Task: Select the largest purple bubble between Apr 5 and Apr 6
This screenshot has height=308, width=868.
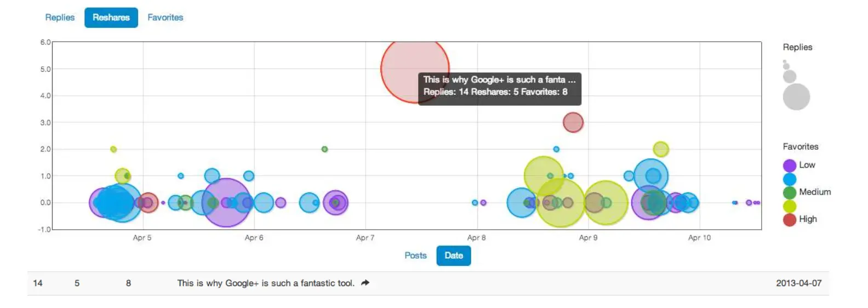Action: point(226,202)
